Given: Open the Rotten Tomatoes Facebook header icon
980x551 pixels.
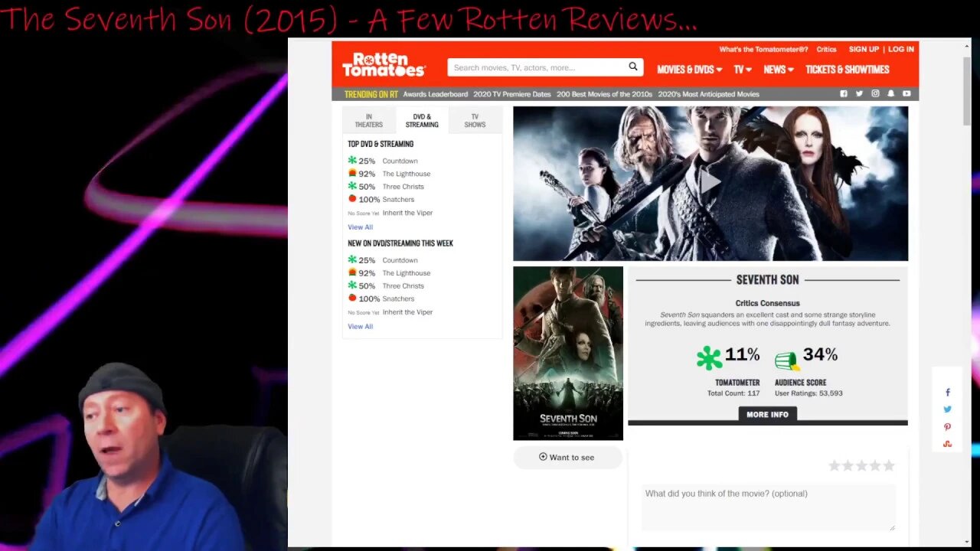Looking at the screenshot, I should pyautogui.click(x=844, y=93).
